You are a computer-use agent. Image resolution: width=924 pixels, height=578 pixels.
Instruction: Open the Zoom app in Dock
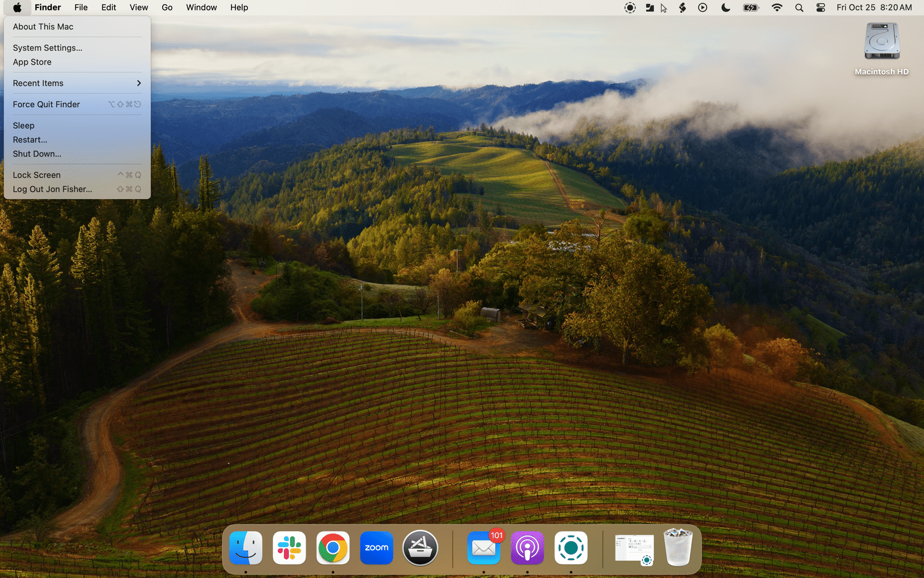click(376, 548)
